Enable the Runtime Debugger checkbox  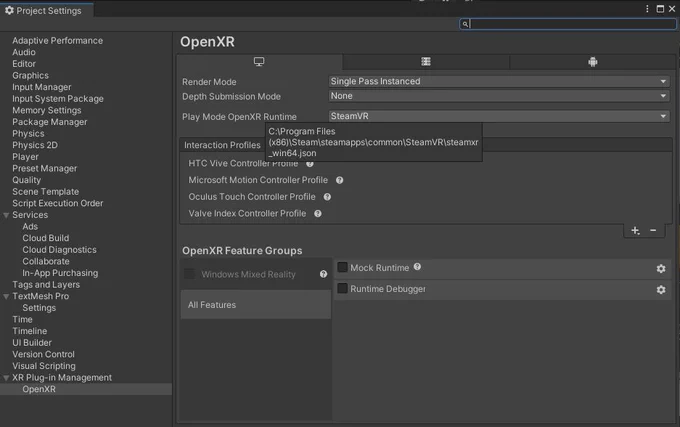coord(343,288)
